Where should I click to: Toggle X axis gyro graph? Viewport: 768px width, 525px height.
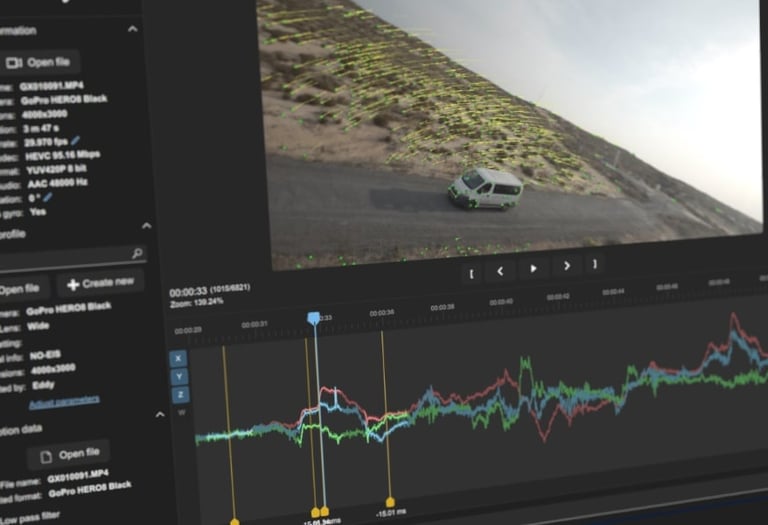click(x=178, y=358)
